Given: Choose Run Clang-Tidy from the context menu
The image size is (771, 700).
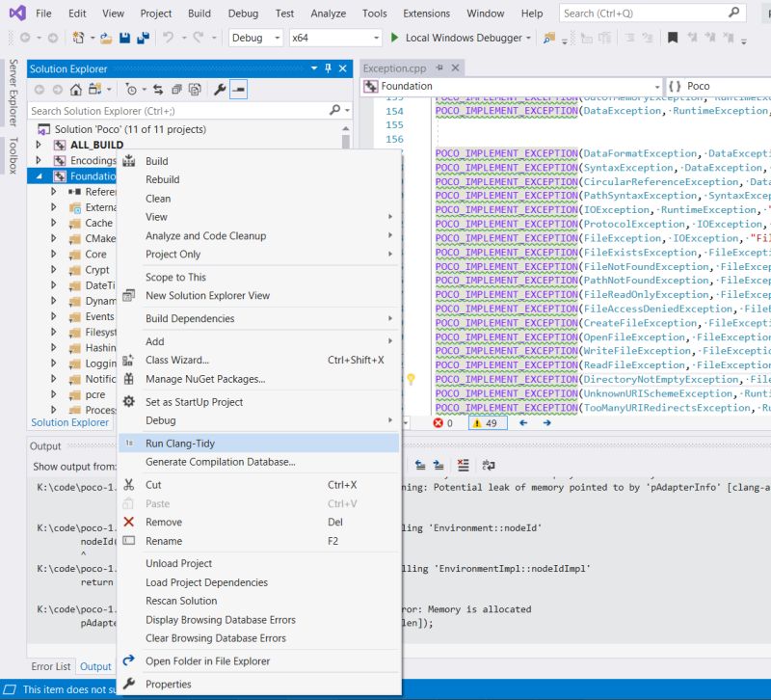Looking at the screenshot, I should 193,444.
